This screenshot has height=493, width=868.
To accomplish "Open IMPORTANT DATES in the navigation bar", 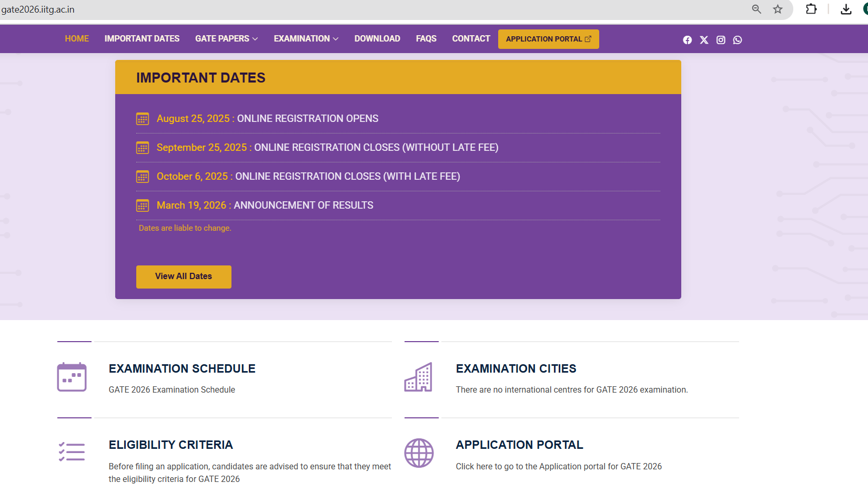I will pos(142,39).
